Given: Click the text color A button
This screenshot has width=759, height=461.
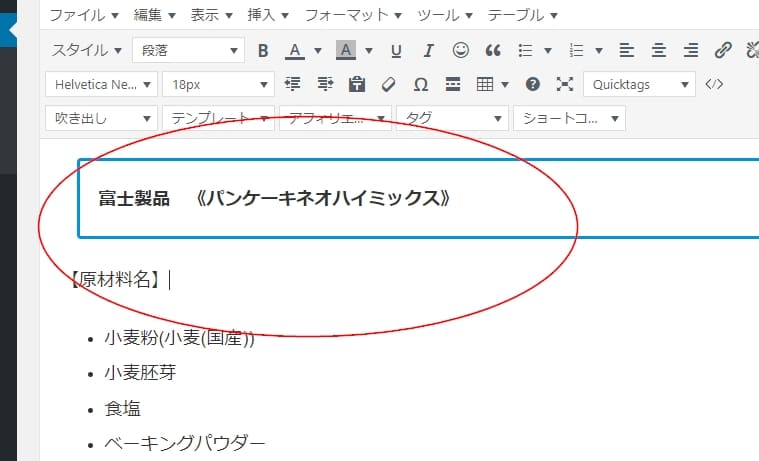Looking at the screenshot, I should coord(295,50).
